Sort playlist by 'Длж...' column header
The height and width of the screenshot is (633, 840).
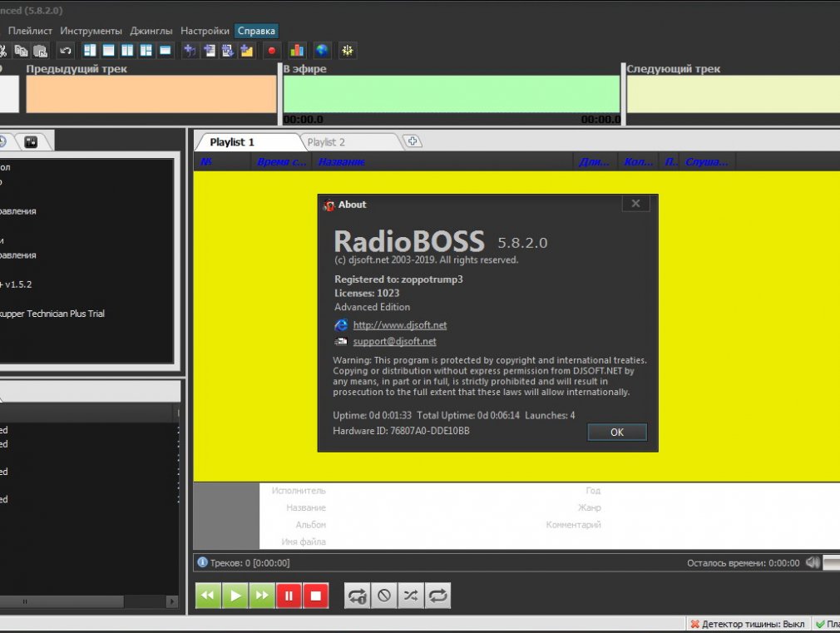coord(595,162)
